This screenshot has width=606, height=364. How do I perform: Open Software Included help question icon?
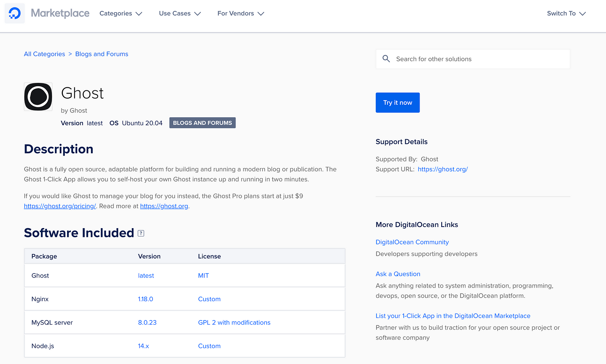[x=141, y=233]
